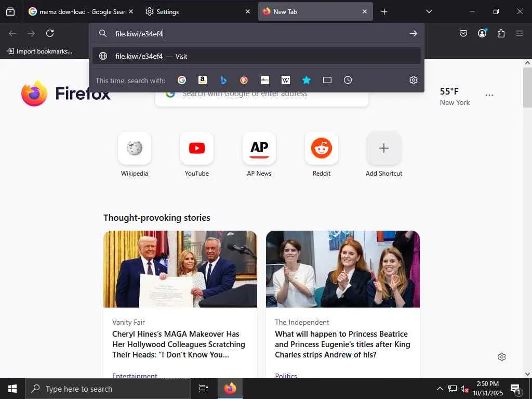Click Windows taskbar search box

tap(108, 389)
